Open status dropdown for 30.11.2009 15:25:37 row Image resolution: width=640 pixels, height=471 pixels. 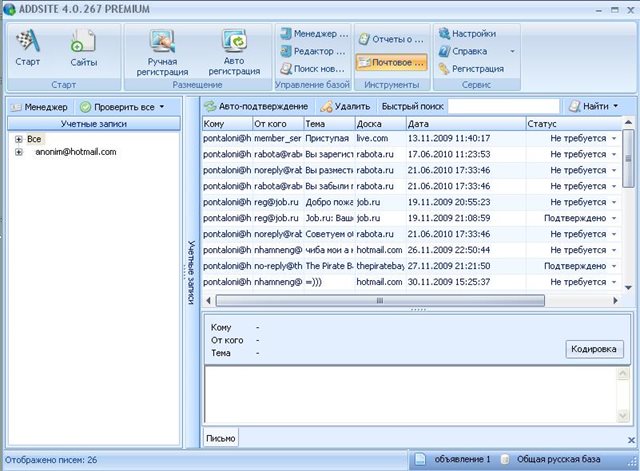pyautogui.click(x=614, y=282)
